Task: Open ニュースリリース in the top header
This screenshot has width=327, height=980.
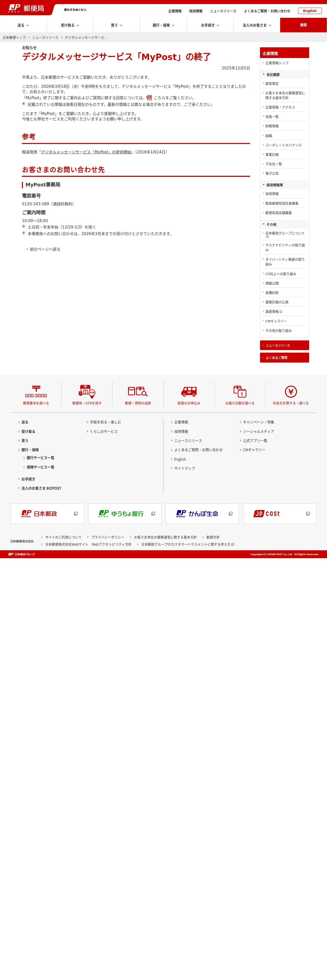Action: point(223,11)
